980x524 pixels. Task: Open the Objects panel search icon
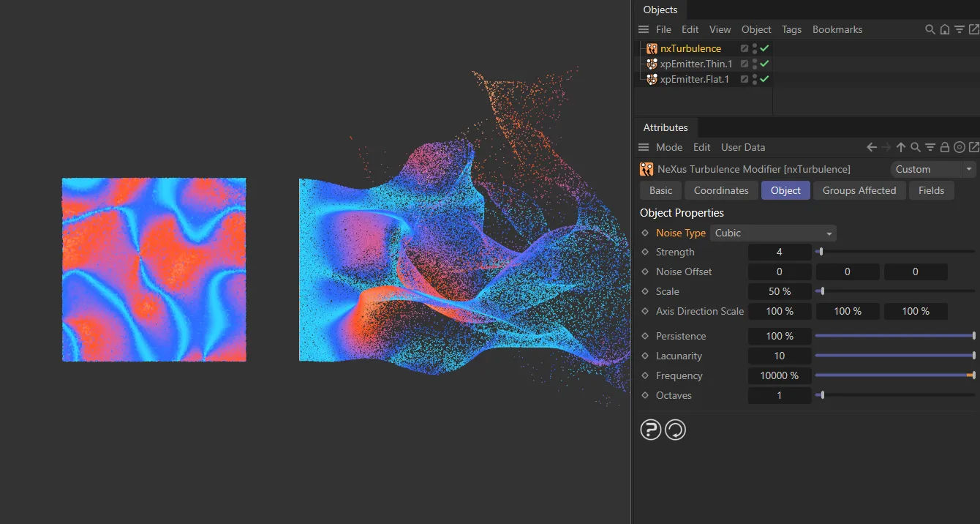click(930, 29)
